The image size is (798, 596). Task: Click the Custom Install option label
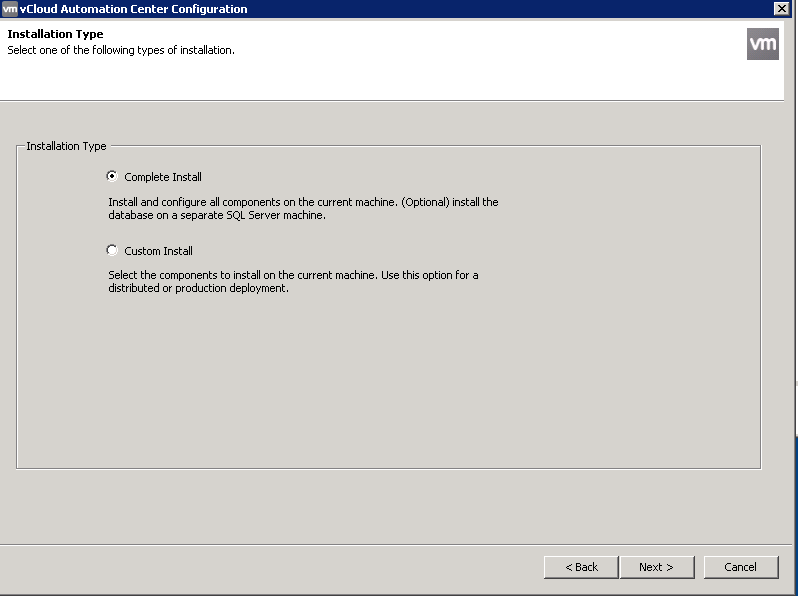pyautogui.click(x=158, y=251)
